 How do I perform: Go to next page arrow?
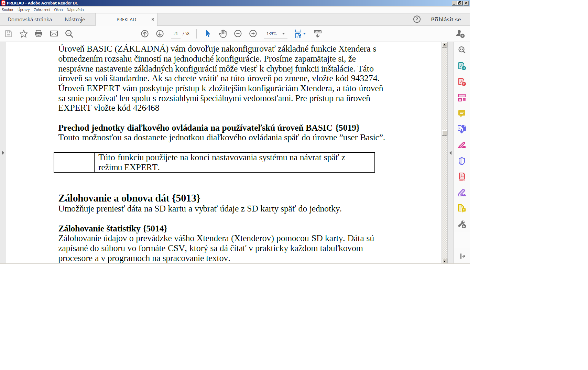point(160,34)
